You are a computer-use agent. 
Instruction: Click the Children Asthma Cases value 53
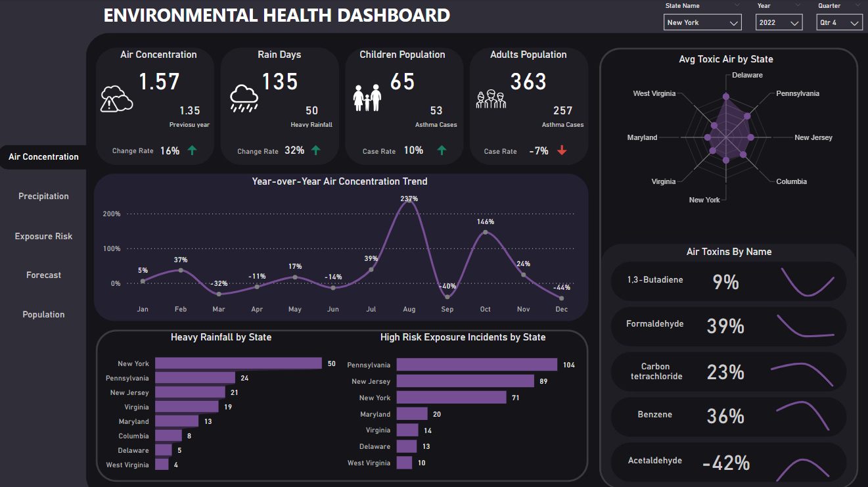tap(436, 110)
